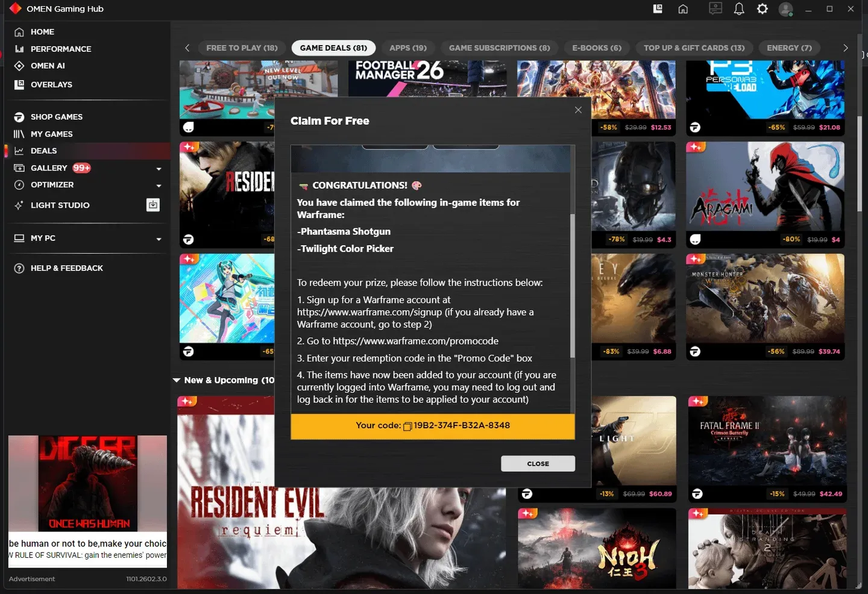Collapse the New & Upcoming section
868x594 pixels.
tap(177, 380)
